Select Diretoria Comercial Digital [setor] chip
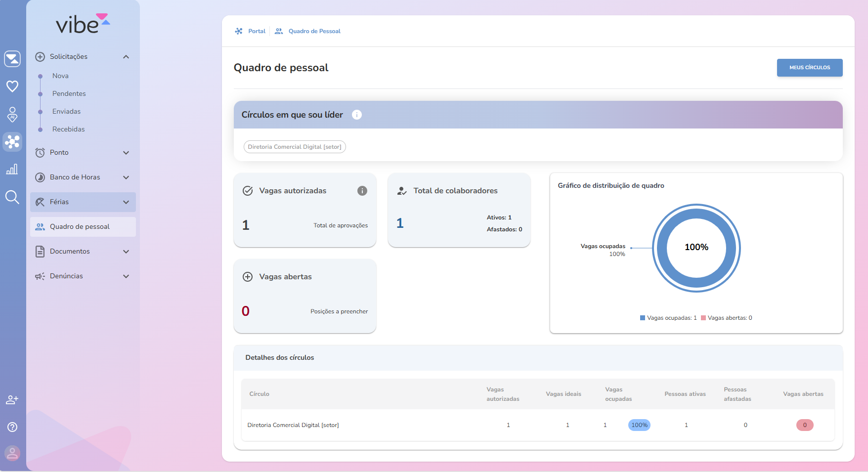The image size is (868, 472). [295, 147]
